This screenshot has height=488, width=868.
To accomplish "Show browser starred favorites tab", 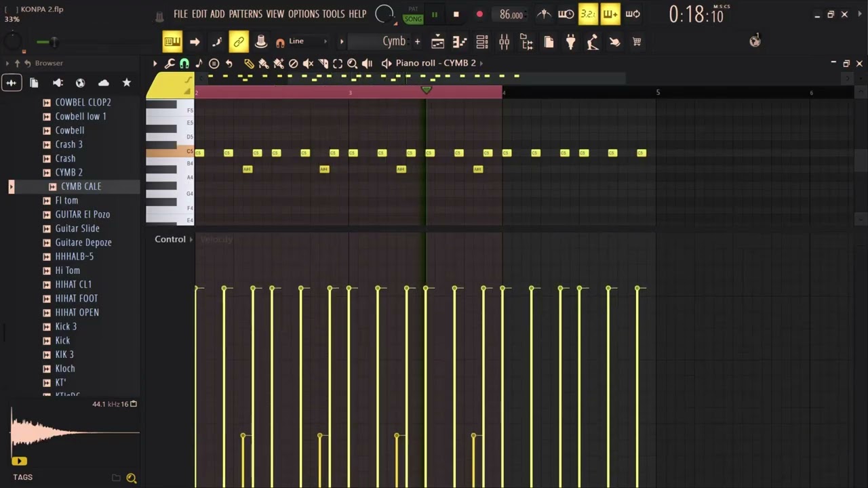I will (126, 83).
